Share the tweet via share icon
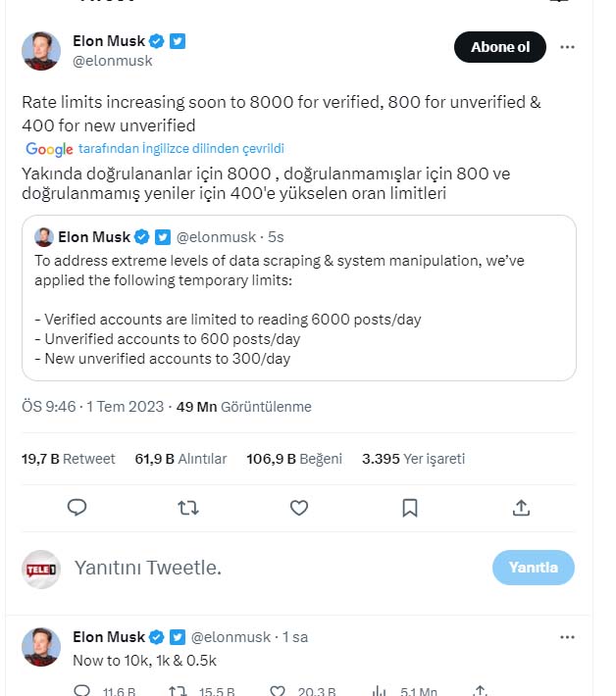The width and height of the screenshot is (616, 696). (522, 507)
